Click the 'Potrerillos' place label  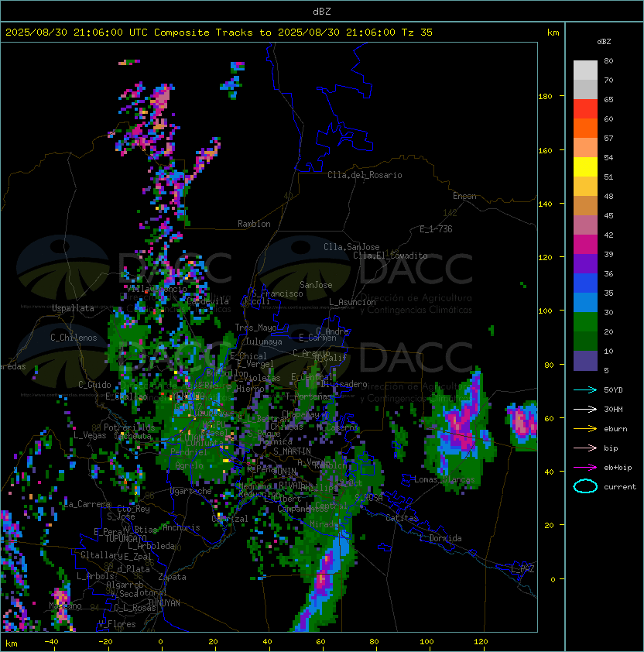tap(129, 427)
